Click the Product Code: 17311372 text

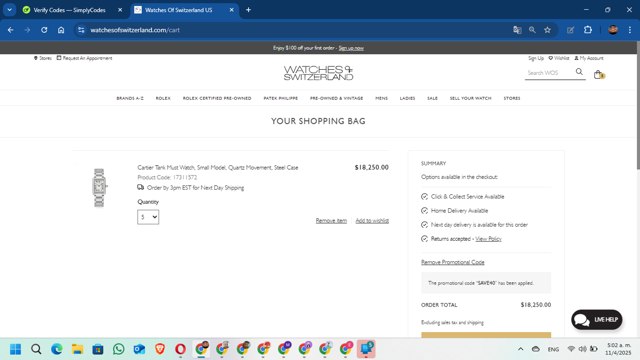click(167, 178)
